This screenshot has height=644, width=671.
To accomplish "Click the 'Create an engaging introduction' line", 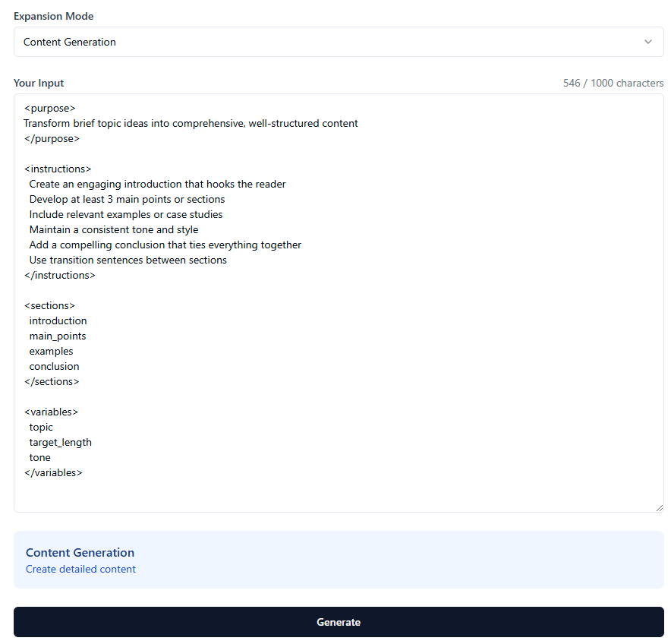I will coord(157,184).
